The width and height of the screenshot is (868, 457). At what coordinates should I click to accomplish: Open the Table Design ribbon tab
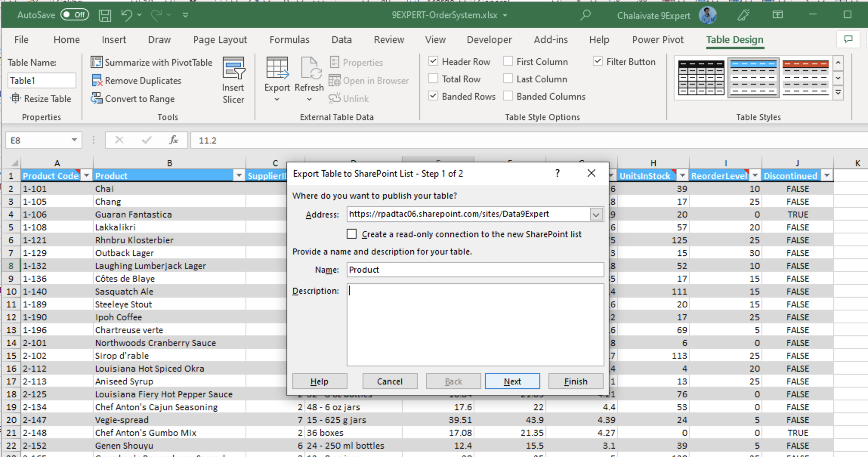click(735, 39)
